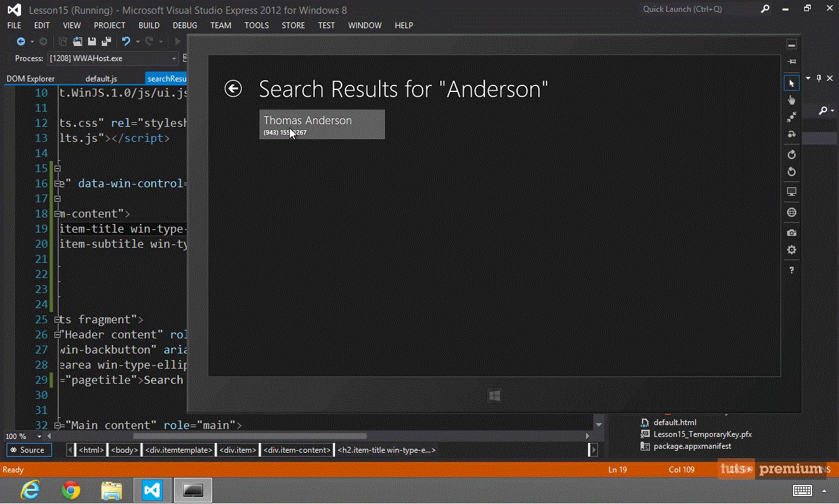This screenshot has width=839, height=504.
Task: Click the Save All toolbar icon
Action: click(x=106, y=41)
